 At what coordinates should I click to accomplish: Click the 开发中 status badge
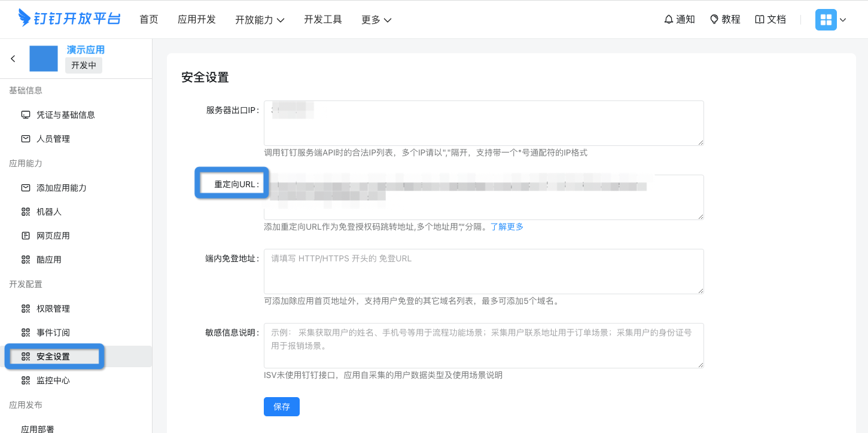click(x=84, y=65)
